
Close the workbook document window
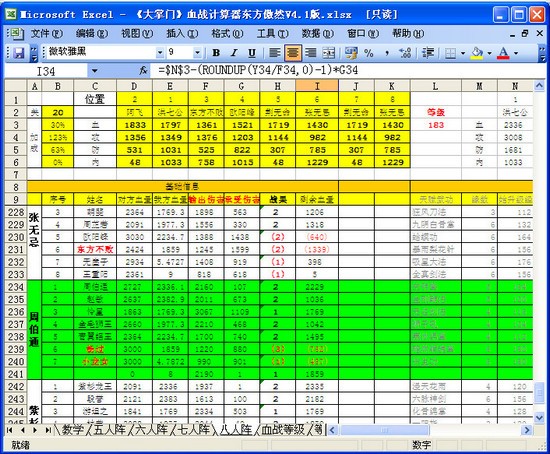(540, 33)
